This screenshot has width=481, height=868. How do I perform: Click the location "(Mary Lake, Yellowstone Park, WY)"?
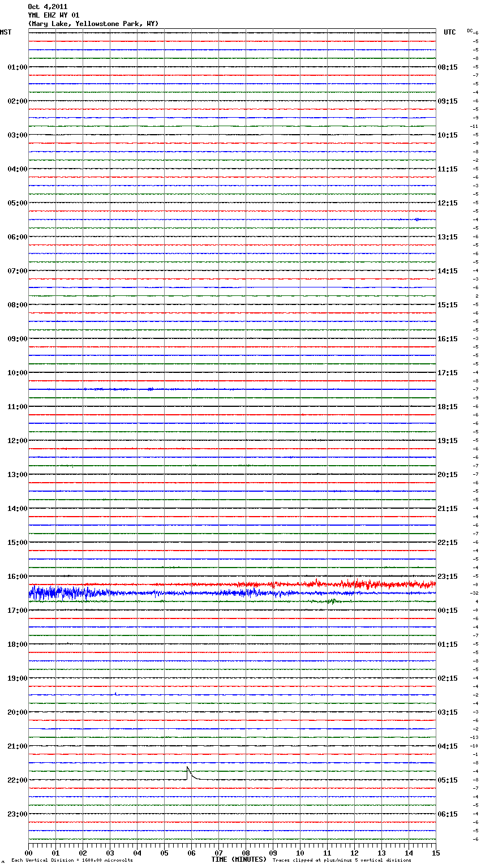point(93,24)
